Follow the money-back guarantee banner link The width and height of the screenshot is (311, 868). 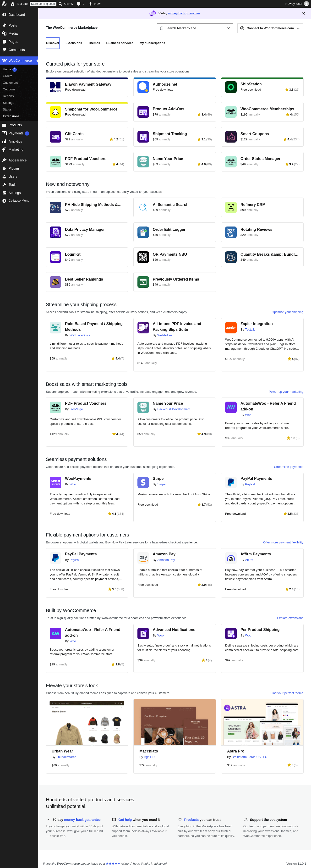(184, 13)
